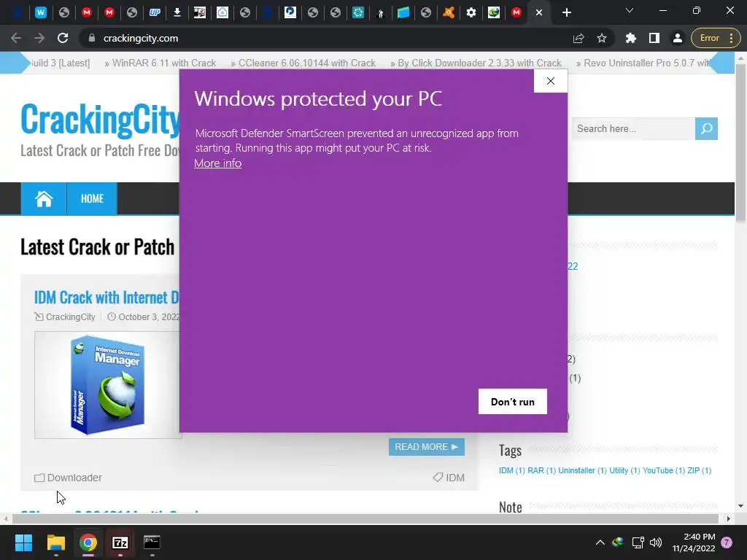
Task: Click the CrackingCity author link under post
Action: (x=70, y=316)
